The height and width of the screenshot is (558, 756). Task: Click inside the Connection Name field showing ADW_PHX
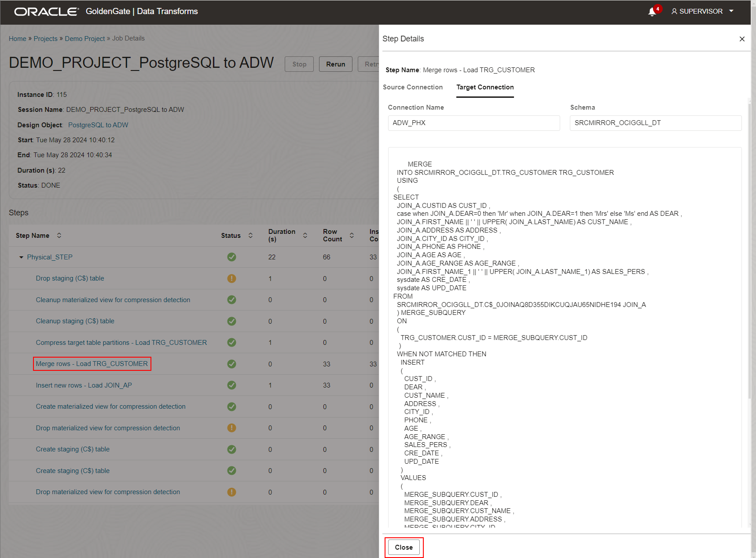click(473, 123)
